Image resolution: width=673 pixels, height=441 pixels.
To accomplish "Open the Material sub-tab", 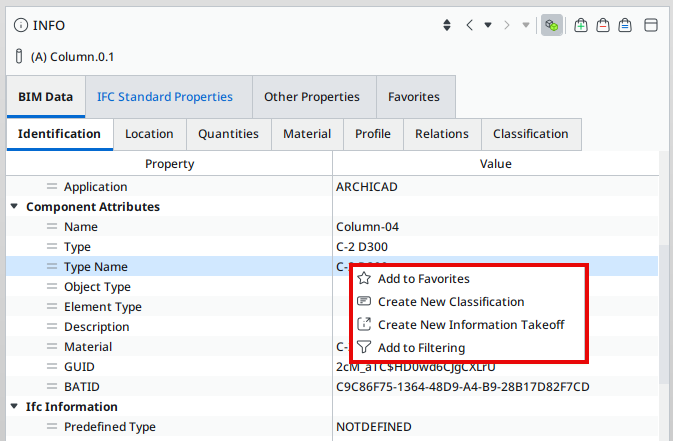I will click(x=307, y=134).
